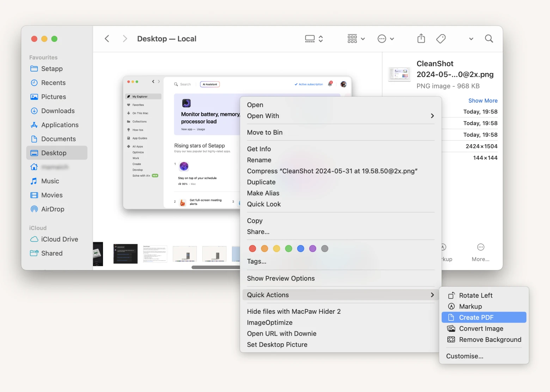Open iCloud Drive in the sidebar
This screenshot has width=550, height=392.
(x=56, y=239)
